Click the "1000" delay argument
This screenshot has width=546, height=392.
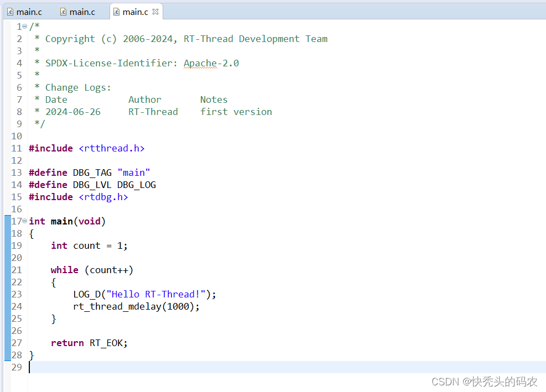(178, 307)
